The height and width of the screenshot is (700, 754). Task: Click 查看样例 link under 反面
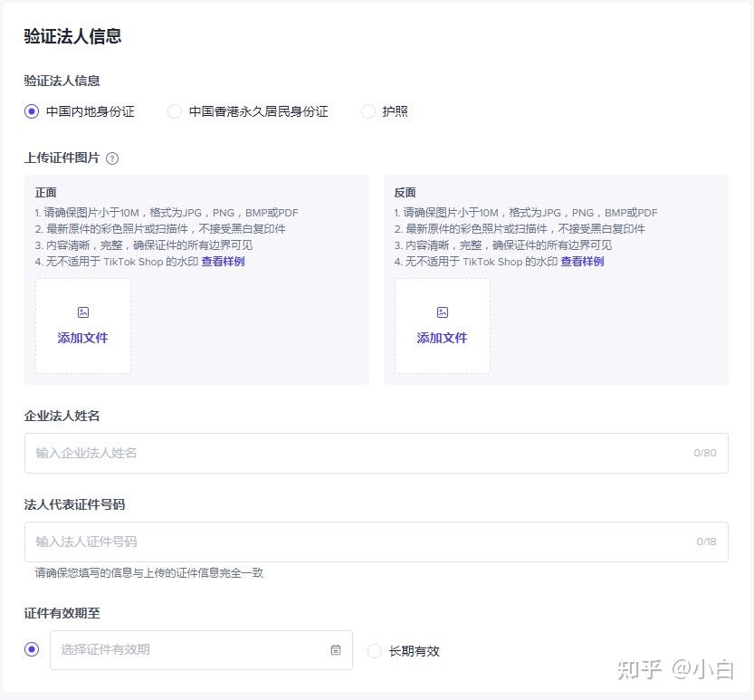click(x=582, y=261)
